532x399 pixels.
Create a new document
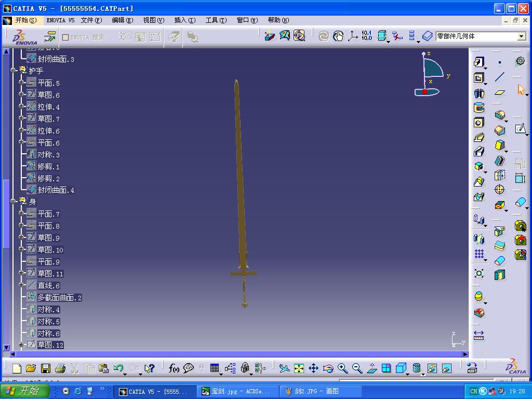17,368
